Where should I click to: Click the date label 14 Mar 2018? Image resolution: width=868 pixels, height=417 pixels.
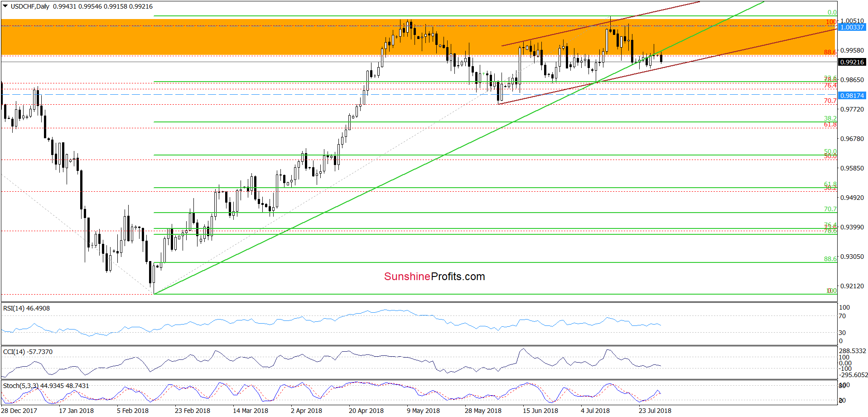click(251, 411)
